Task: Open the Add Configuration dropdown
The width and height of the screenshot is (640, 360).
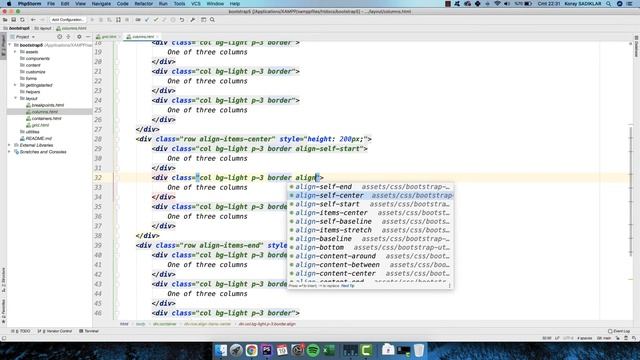Action: pos(68,20)
